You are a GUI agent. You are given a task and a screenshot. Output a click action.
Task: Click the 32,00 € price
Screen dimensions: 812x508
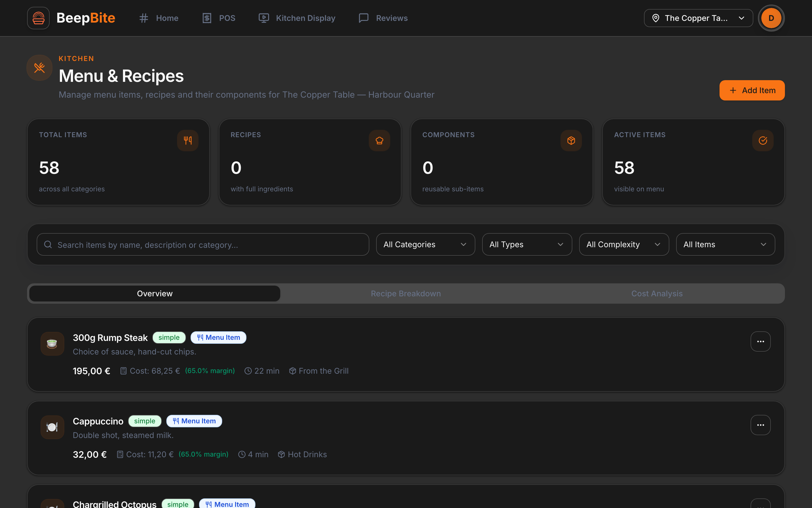coord(90,455)
